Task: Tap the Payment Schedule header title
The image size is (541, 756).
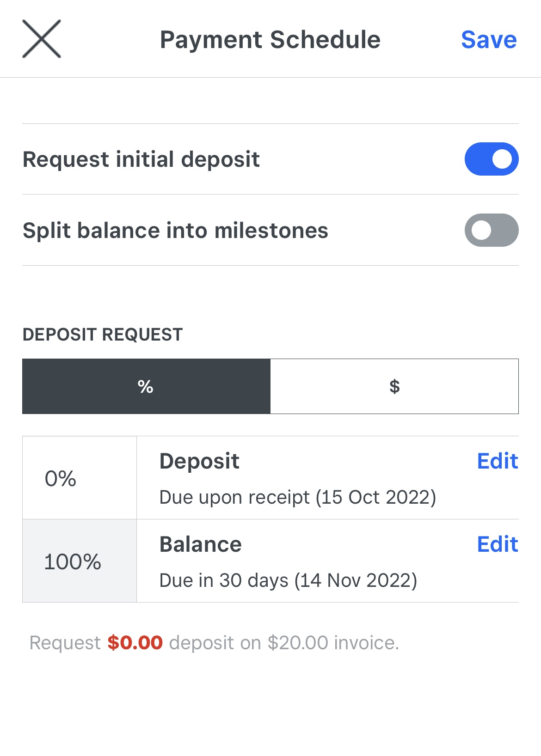Action: 270,40
